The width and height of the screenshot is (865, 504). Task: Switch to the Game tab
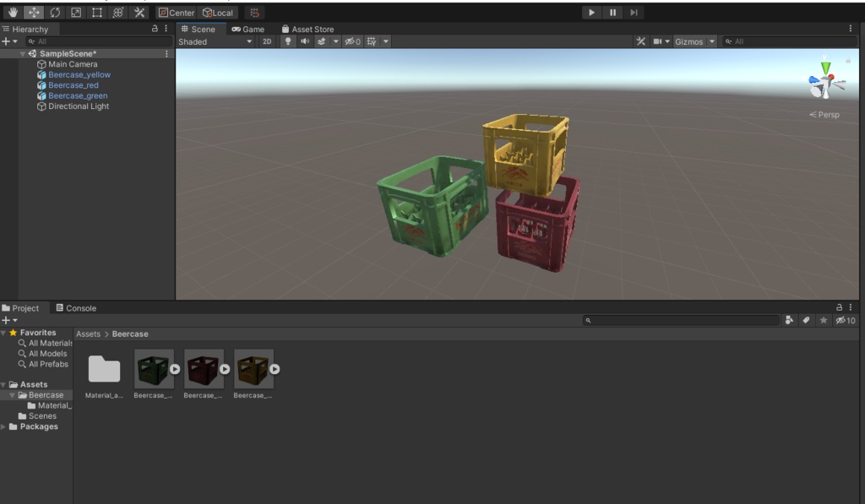249,28
